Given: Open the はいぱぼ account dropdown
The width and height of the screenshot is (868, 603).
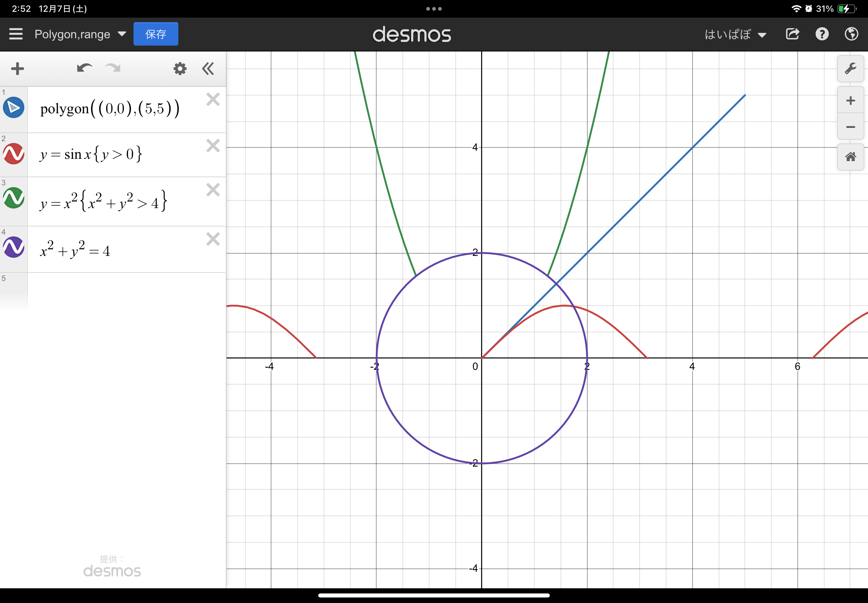Looking at the screenshot, I should coord(735,35).
